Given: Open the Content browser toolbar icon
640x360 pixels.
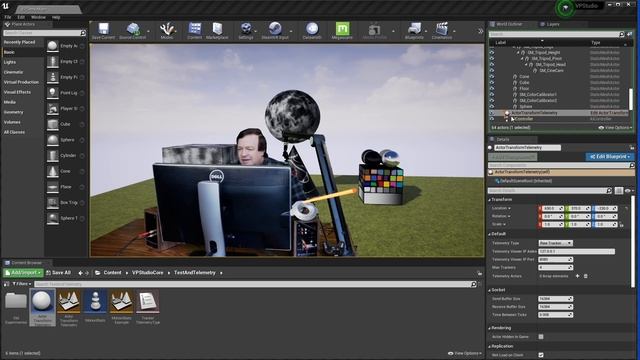Looking at the screenshot, I should tap(195, 31).
